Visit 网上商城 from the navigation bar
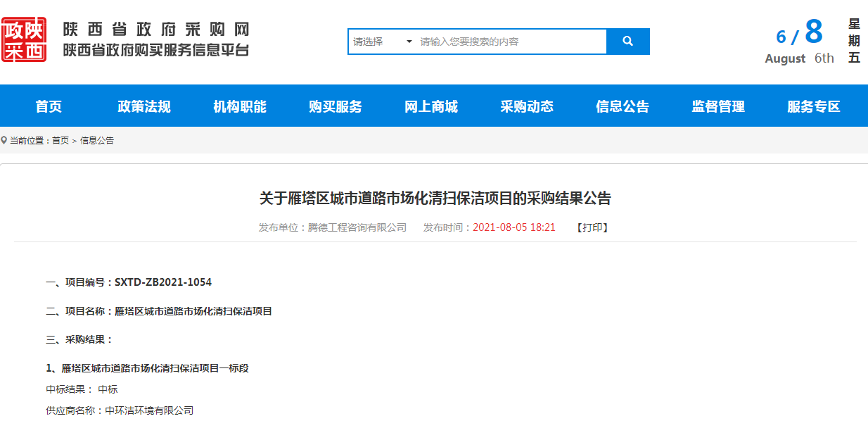Image resolution: width=868 pixels, height=421 pixels. pyautogui.click(x=431, y=106)
